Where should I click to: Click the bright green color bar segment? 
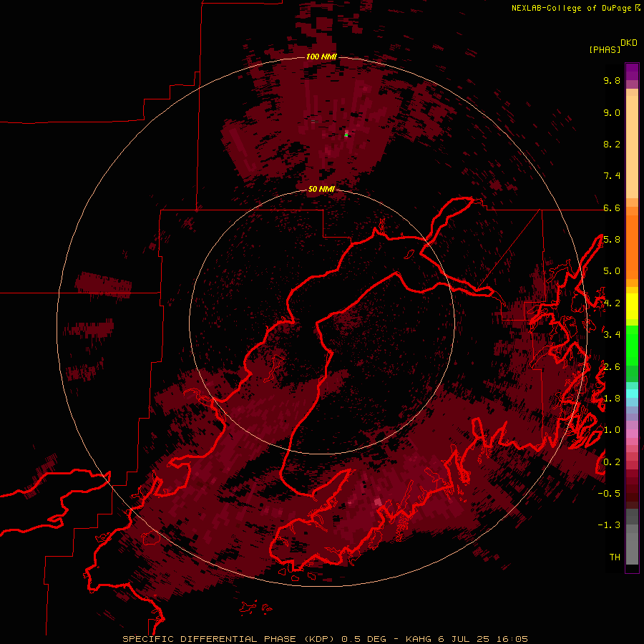(632, 345)
